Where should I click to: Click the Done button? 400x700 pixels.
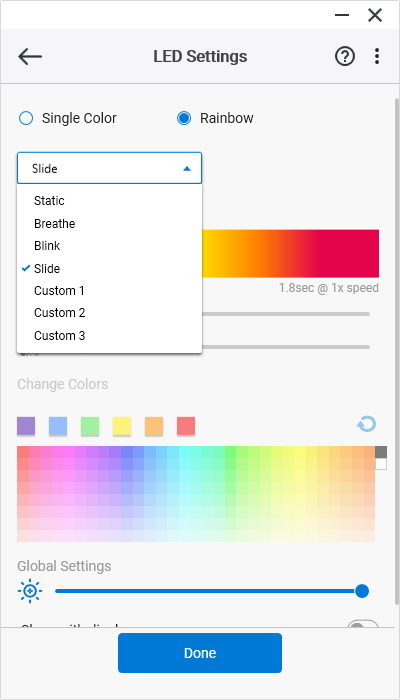point(200,653)
